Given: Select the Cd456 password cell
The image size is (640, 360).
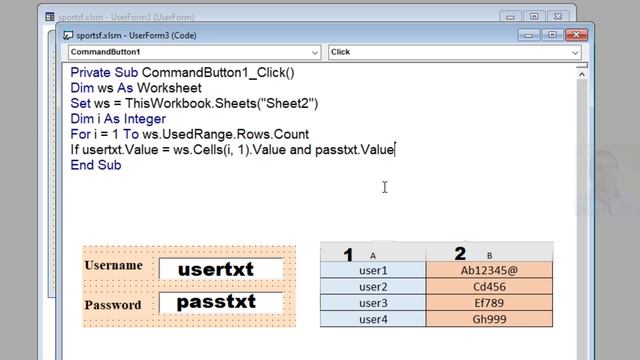Looking at the screenshot, I should [489, 287].
